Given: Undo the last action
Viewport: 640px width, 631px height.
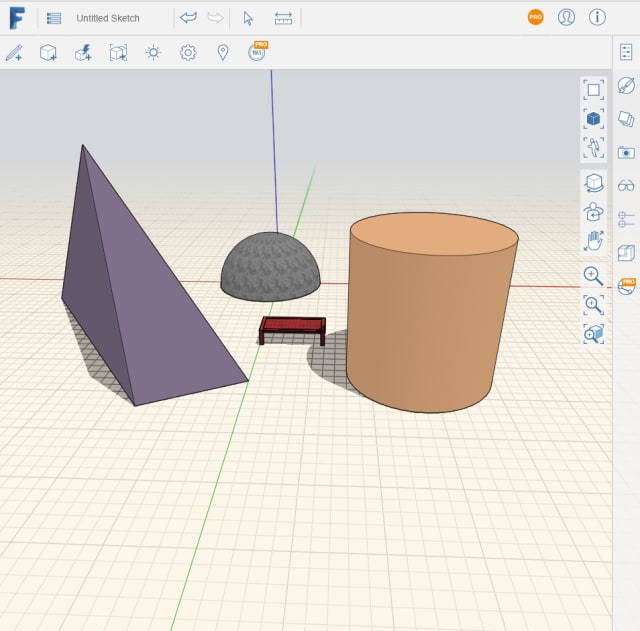Looking at the screenshot, I should pos(188,18).
